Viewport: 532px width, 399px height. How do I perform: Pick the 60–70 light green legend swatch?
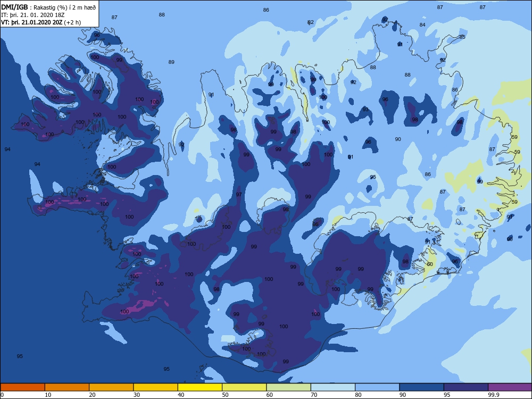point(289,387)
